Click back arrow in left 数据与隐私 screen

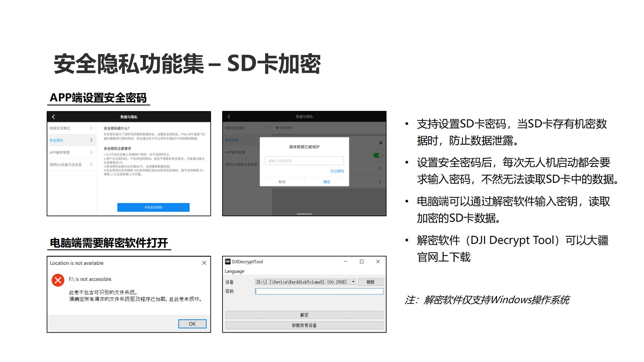(53, 117)
